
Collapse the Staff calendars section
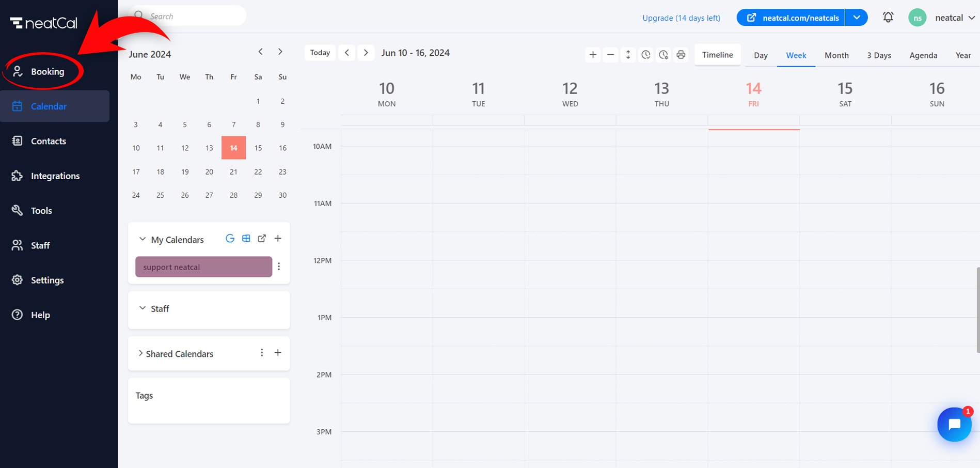143,308
